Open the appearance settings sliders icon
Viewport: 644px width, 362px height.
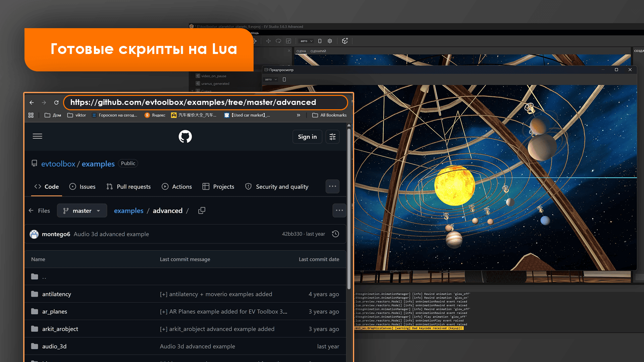click(332, 137)
